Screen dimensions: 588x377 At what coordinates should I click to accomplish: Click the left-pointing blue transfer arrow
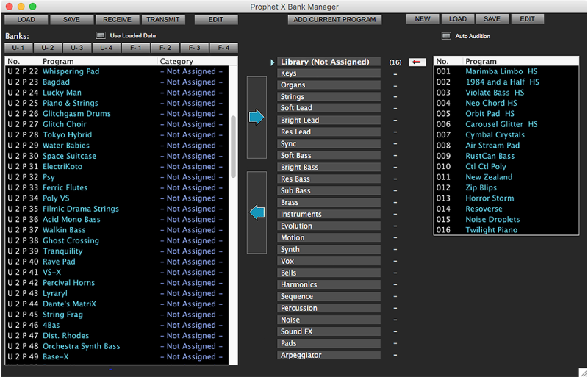click(257, 213)
